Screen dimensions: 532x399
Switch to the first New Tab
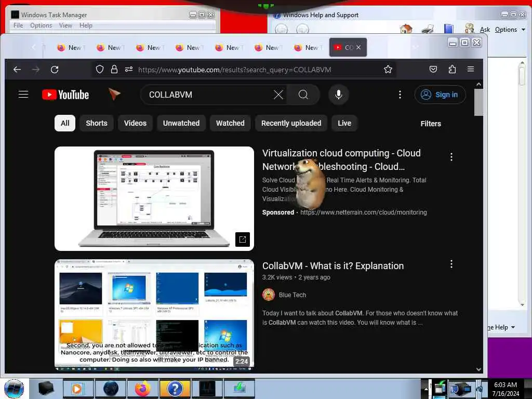tap(70, 47)
